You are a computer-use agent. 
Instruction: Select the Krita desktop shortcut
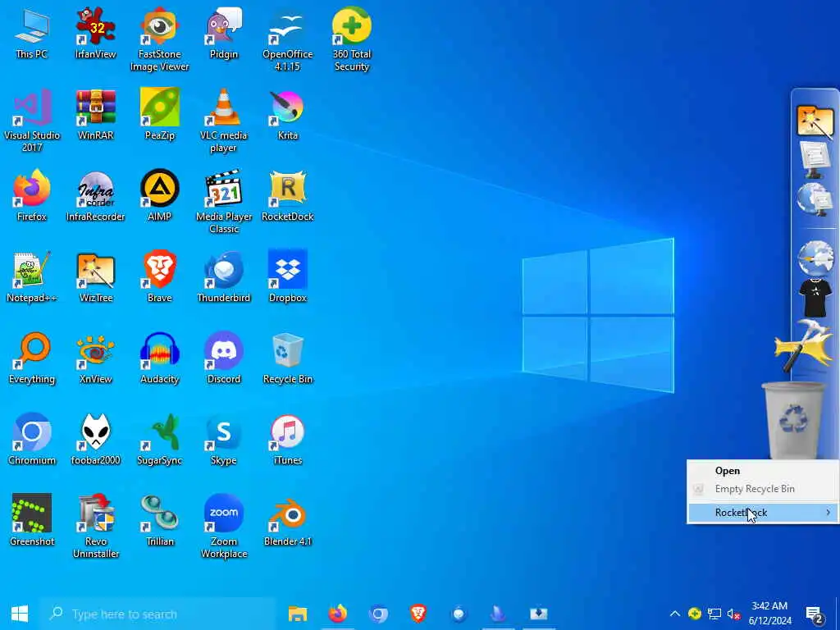[x=288, y=115]
